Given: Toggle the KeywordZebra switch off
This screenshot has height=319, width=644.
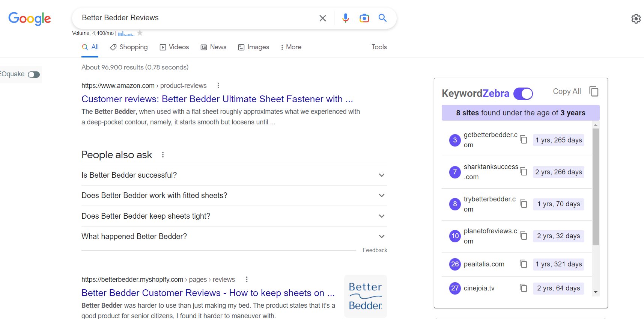Looking at the screenshot, I should (523, 94).
